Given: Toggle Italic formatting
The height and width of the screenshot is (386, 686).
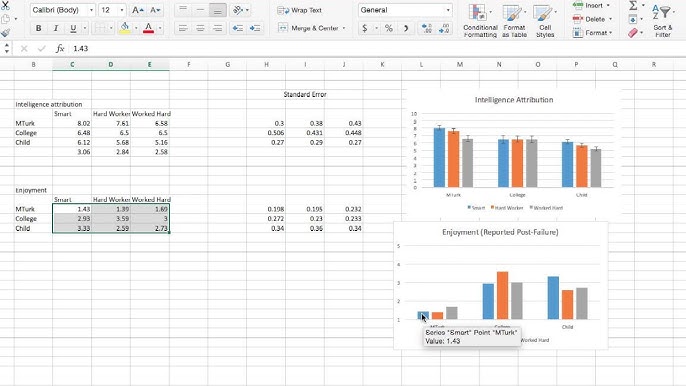Looking at the screenshot, I should (56, 28).
